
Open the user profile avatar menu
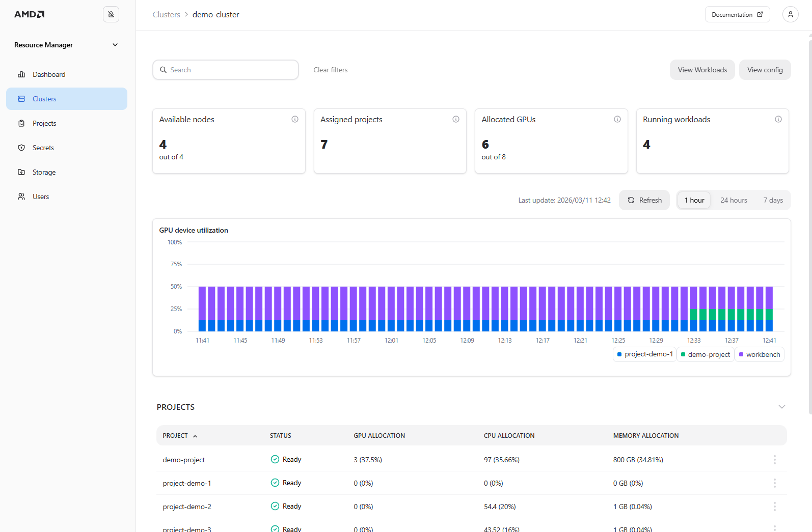(x=790, y=14)
